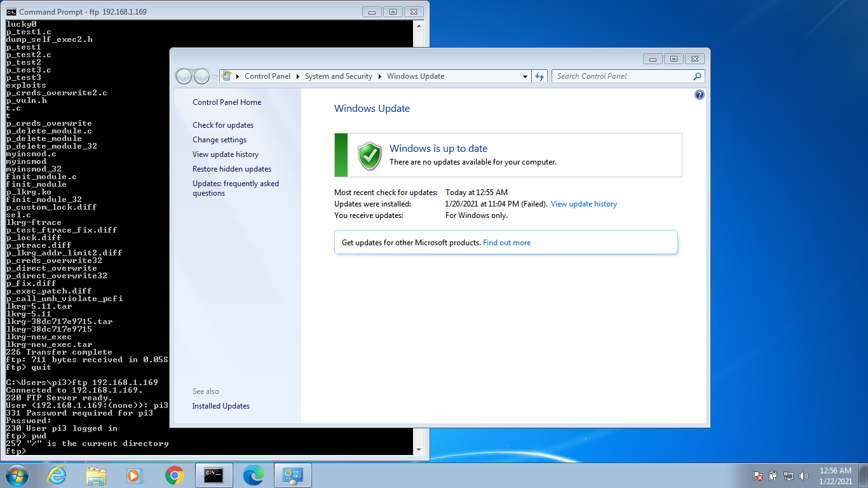The width and height of the screenshot is (868, 488).
Task: Click the exploits entry in Command Prompt
Action: click(26, 85)
